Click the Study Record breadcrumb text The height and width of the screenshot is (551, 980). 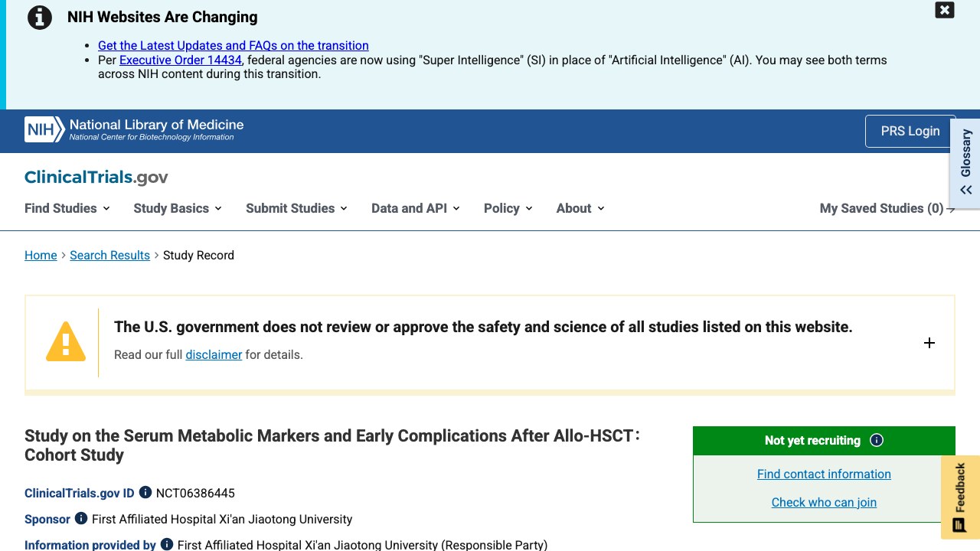click(x=198, y=256)
